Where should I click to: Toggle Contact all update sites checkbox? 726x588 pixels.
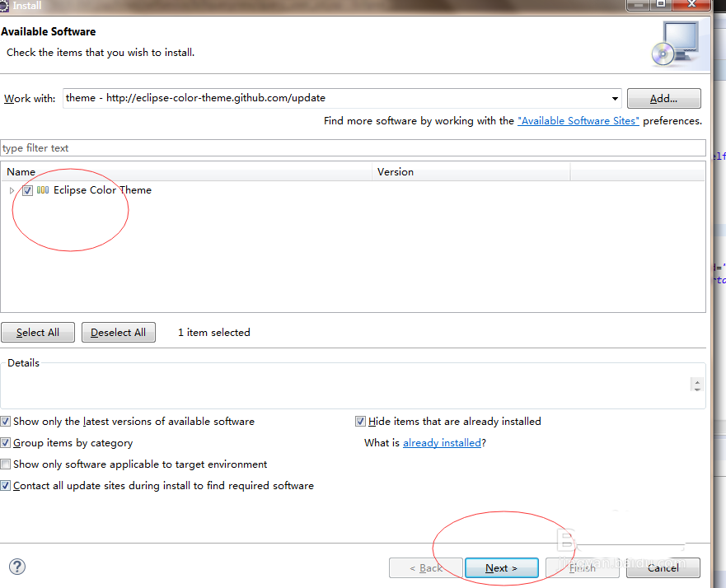pos(5,486)
